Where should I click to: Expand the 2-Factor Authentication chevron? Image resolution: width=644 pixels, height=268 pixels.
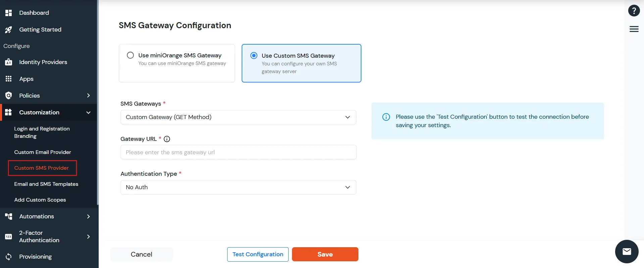(x=88, y=236)
